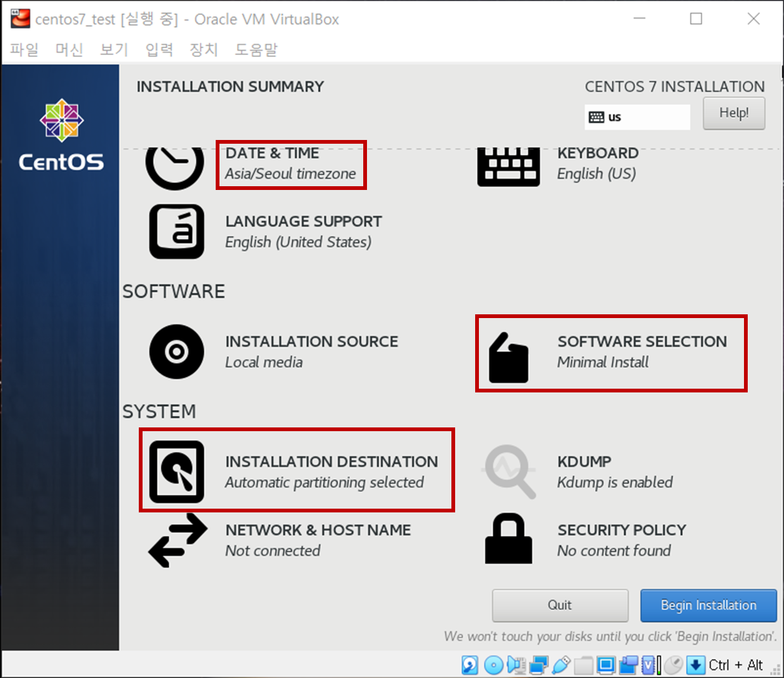Screen dimensions: 784x678
Task: Click the 'us' keyboard layout indicator
Action: 637,117
